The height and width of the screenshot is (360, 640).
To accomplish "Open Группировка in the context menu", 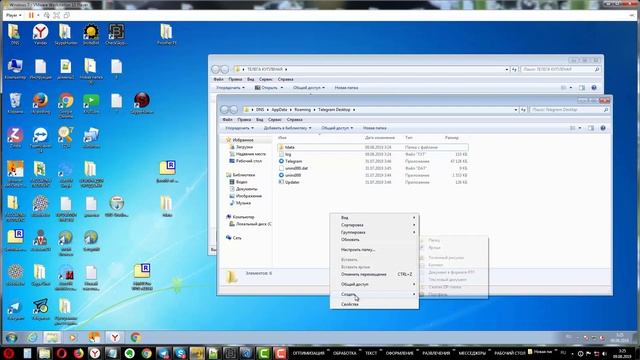I will pos(374,232).
